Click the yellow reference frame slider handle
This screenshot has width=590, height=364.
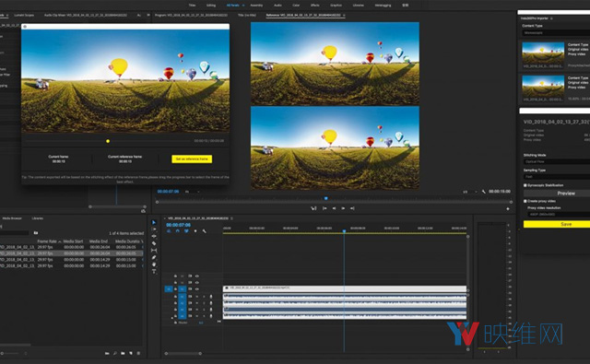(x=108, y=141)
